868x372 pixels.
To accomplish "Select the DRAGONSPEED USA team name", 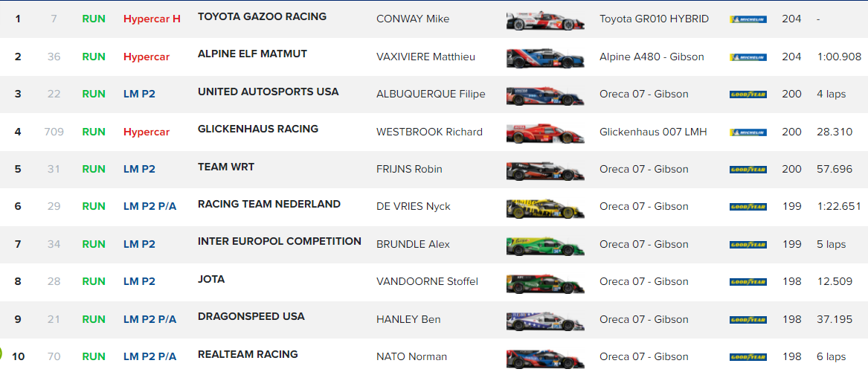I will [x=251, y=317].
